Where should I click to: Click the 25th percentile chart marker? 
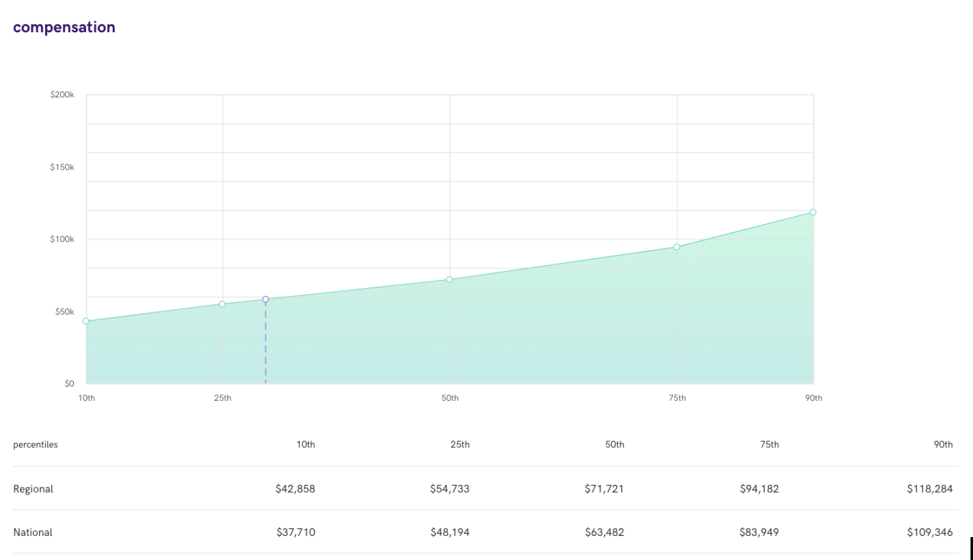click(222, 304)
